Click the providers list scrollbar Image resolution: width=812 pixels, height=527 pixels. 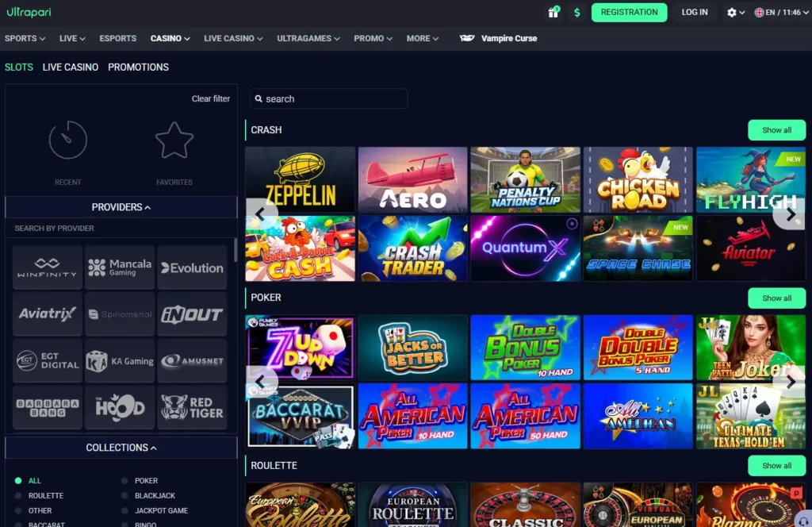(236, 250)
